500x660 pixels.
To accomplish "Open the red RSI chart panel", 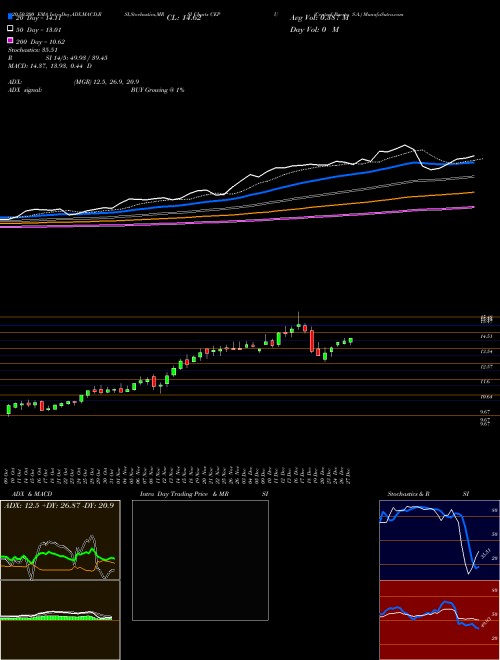I will pos(439,620).
